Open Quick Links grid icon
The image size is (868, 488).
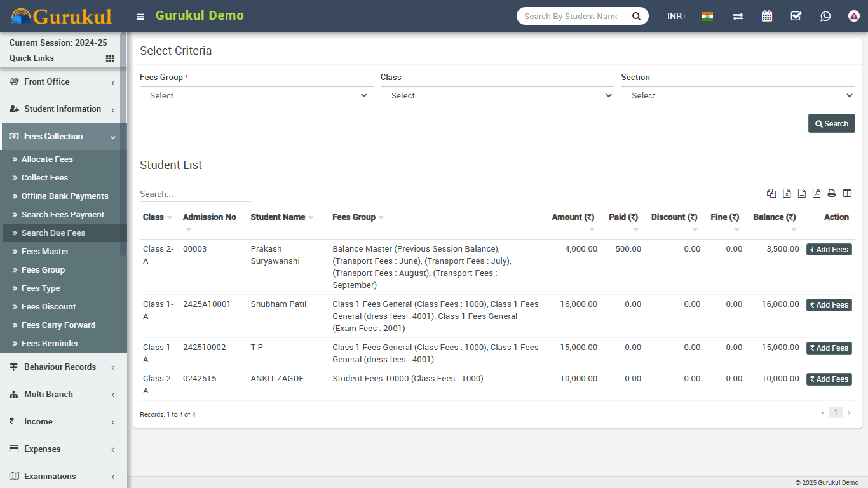tap(110, 58)
